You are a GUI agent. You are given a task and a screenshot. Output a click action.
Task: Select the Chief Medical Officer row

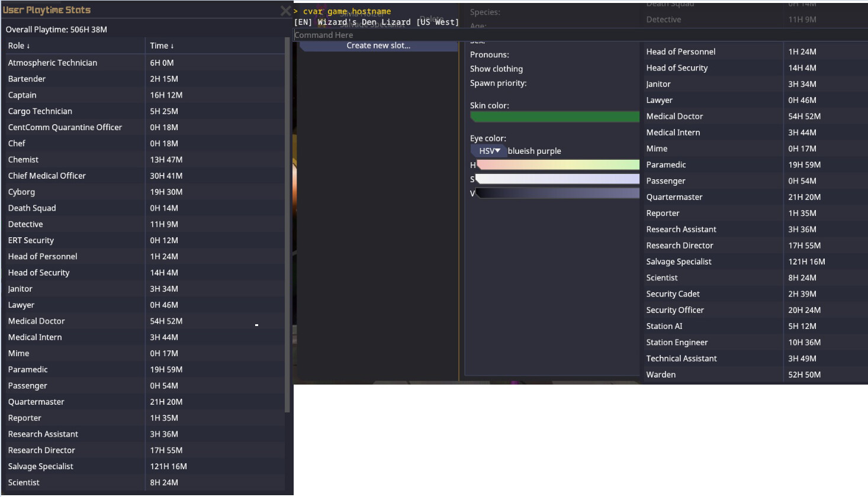47,176
